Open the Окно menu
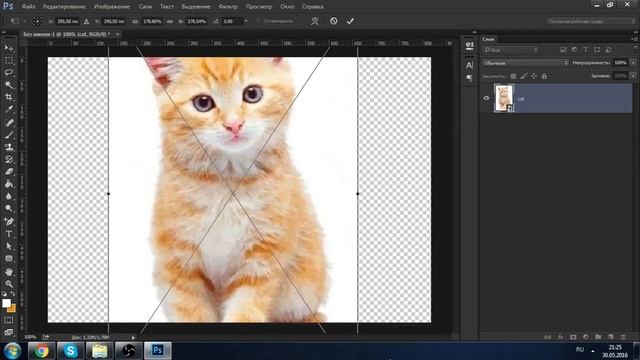Viewport: 640px width, 360px height. point(287,7)
